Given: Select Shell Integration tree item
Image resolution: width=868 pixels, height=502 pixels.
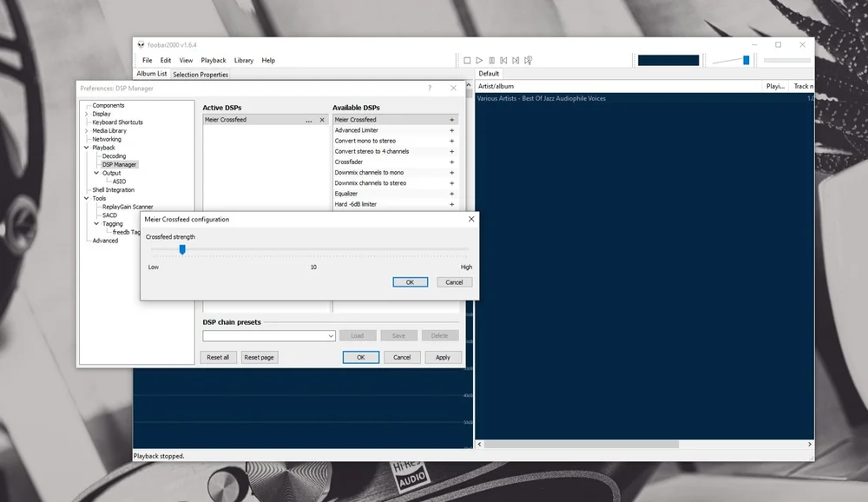Looking at the screenshot, I should click(114, 190).
